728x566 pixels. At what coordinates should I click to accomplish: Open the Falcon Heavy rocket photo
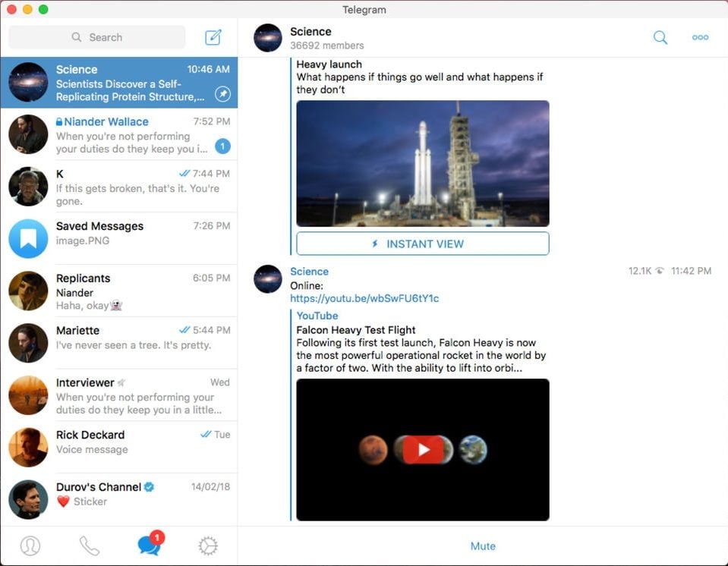click(x=423, y=163)
